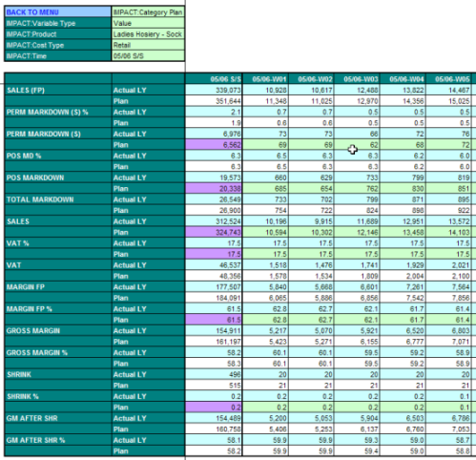
Task: Select the 05/06-W02 column header
Action: click(x=311, y=79)
